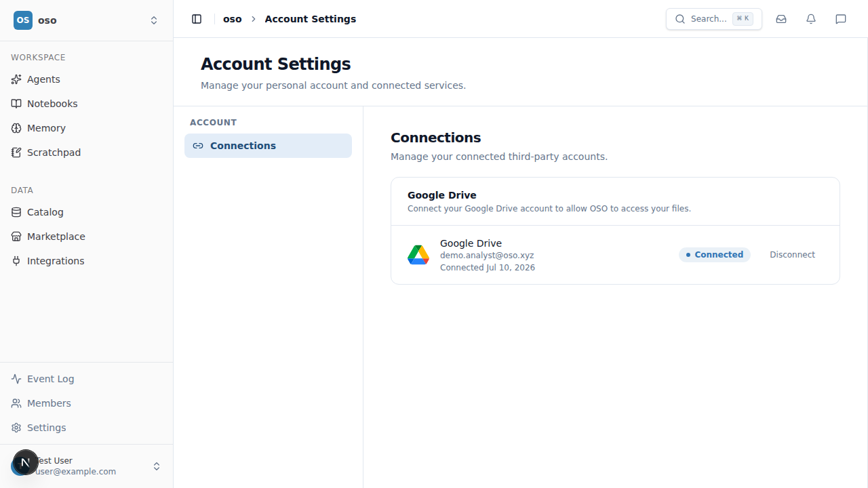Open the chat message icon
868x488 pixels.
tap(841, 19)
